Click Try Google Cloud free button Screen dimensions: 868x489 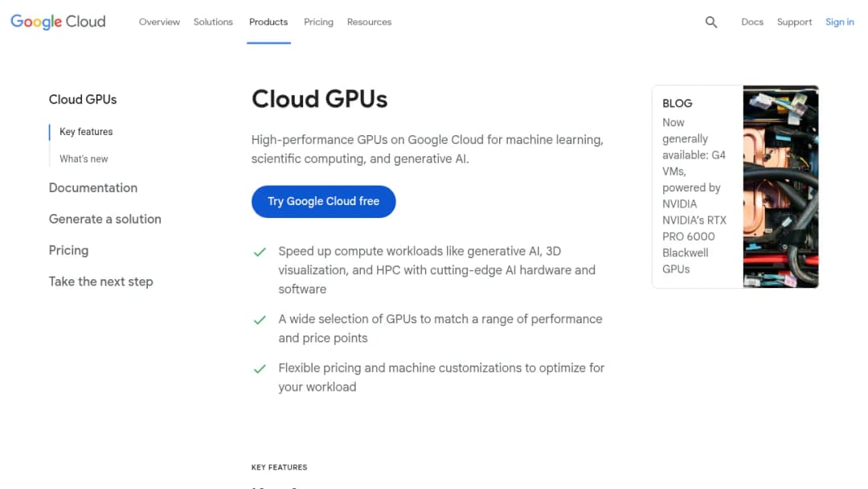323,202
